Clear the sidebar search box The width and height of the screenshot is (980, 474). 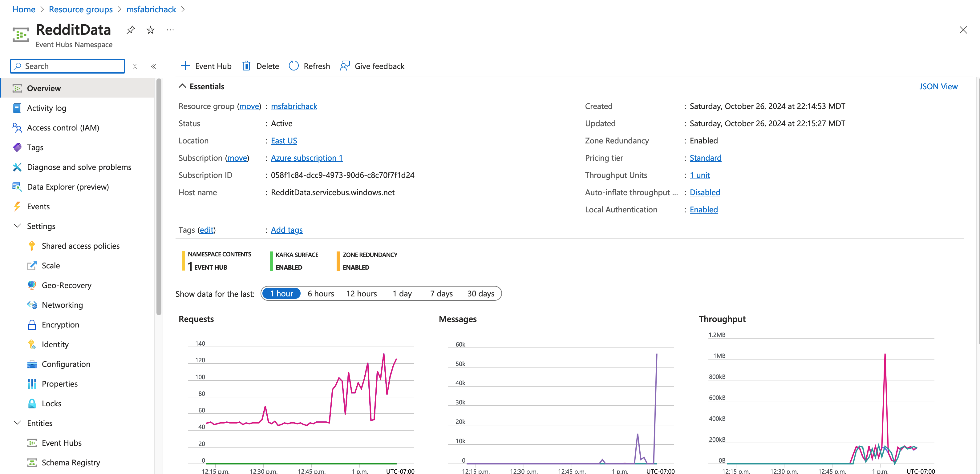click(x=135, y=66)
